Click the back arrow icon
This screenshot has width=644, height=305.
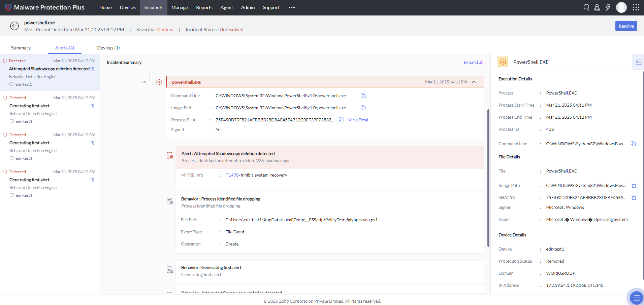(14, 26)
